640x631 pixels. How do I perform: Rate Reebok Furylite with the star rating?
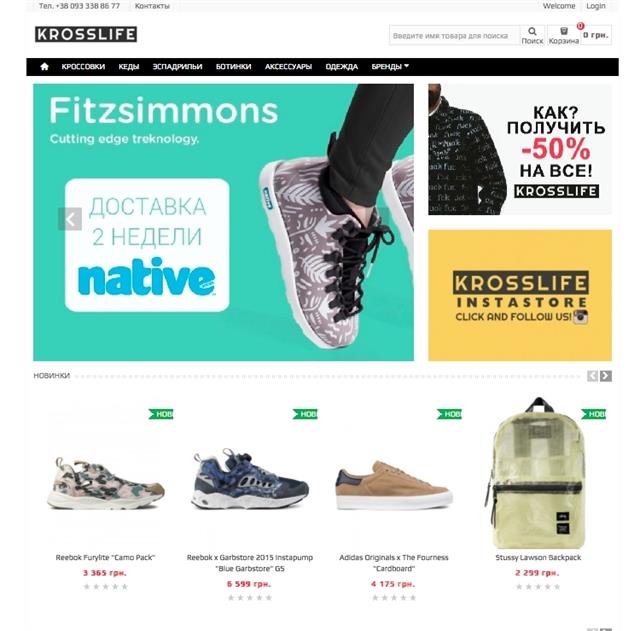[x=106, y=587]
